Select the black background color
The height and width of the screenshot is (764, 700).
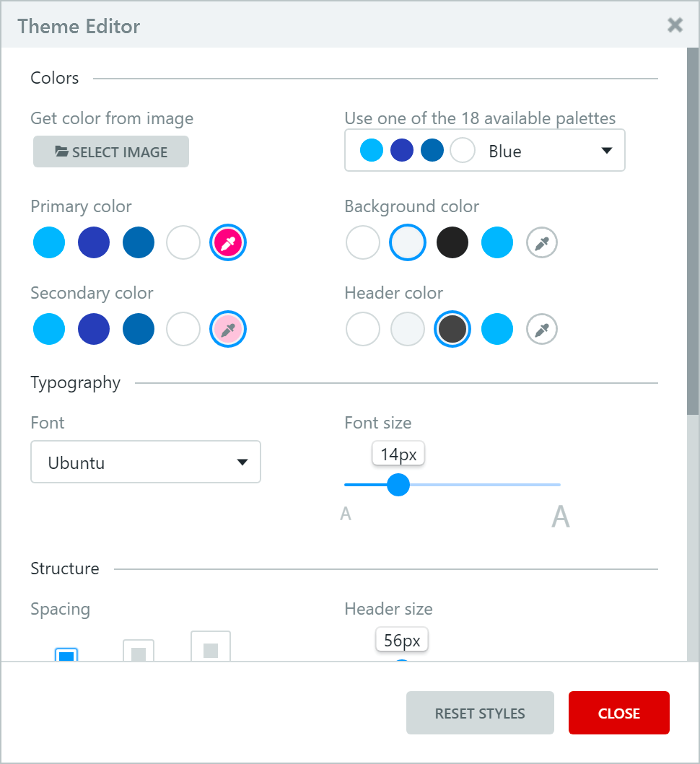pos(452,242)
